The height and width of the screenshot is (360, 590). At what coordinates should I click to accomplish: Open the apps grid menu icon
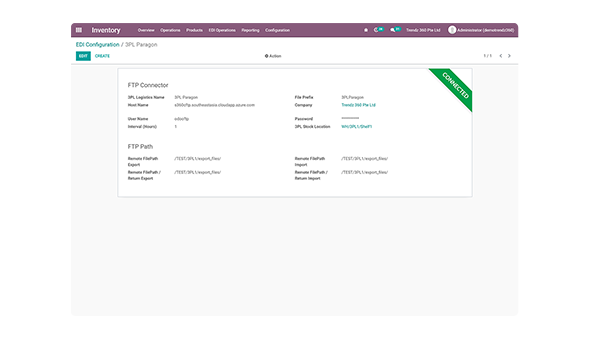pyautogui.click(x=79, y=30)
